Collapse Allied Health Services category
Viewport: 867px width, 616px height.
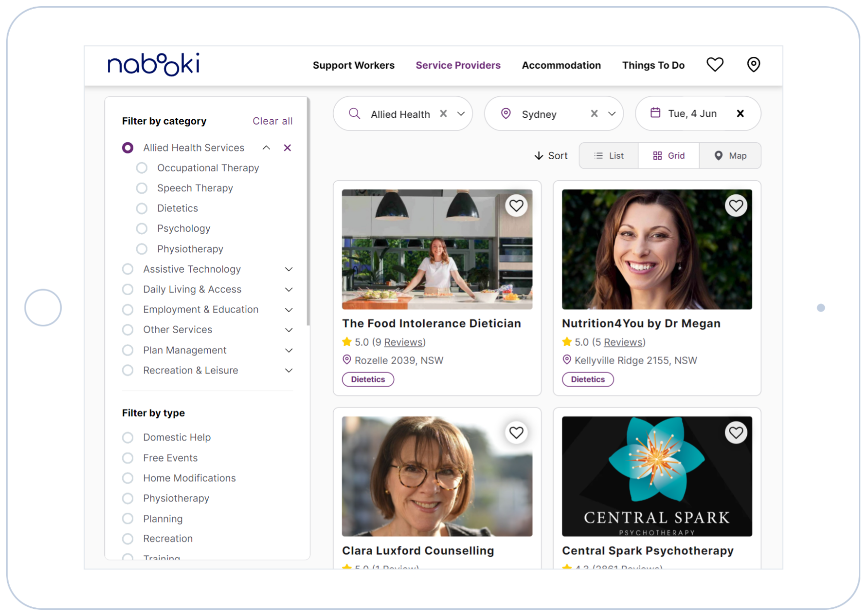coord(266,148)
